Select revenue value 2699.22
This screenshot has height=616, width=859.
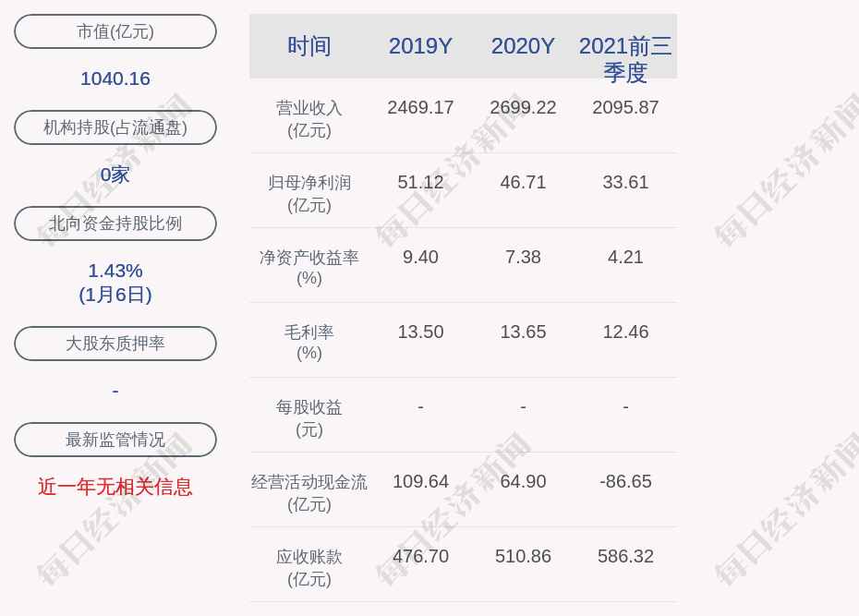(x=523, y=107)
